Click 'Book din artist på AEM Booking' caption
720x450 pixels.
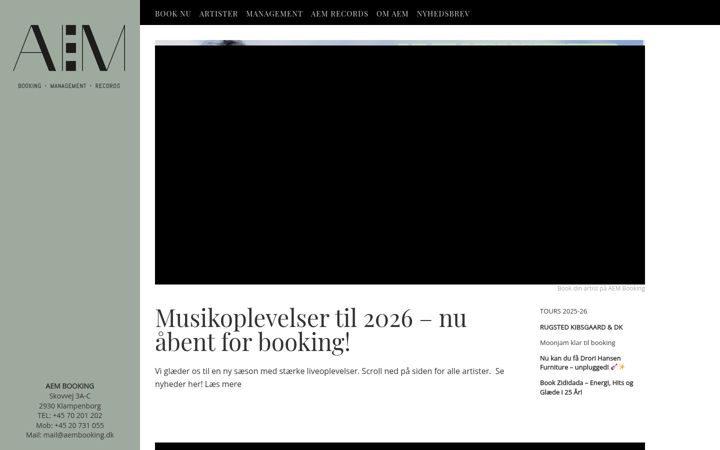coord(601,288)
